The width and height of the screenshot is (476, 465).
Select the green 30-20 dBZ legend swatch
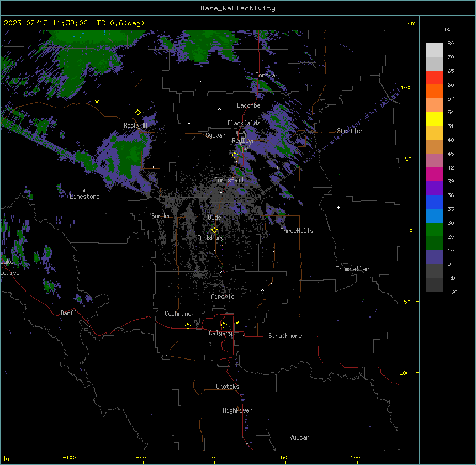click(434, 230)
